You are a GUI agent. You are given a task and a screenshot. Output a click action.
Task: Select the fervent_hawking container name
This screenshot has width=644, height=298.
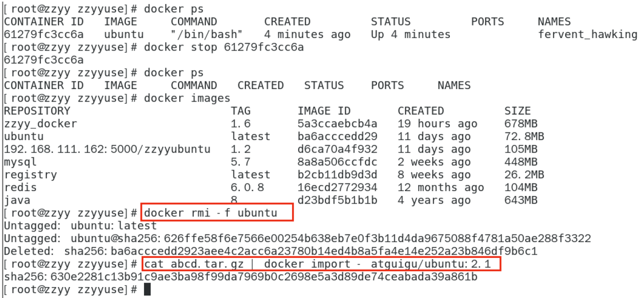[x=587, y=34]
